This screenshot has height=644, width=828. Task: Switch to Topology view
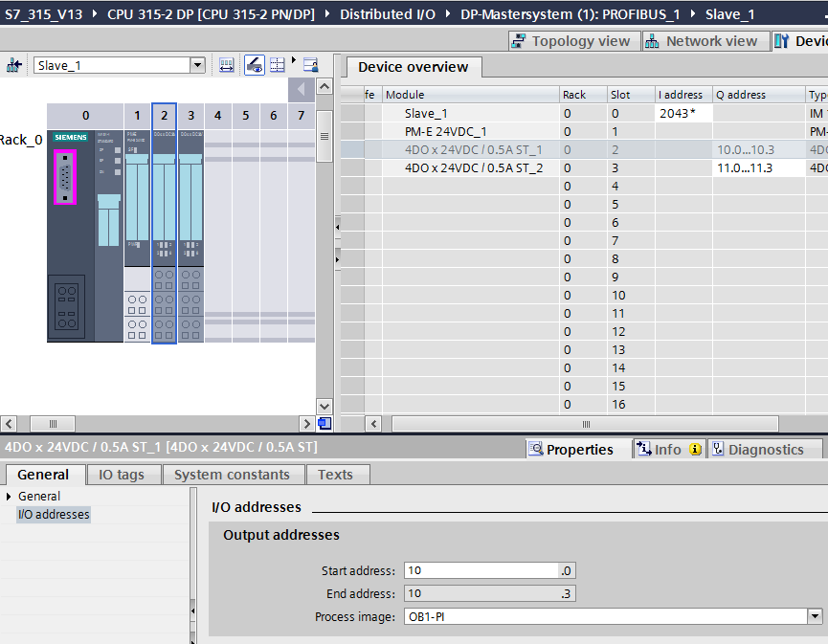coord(574,41)
